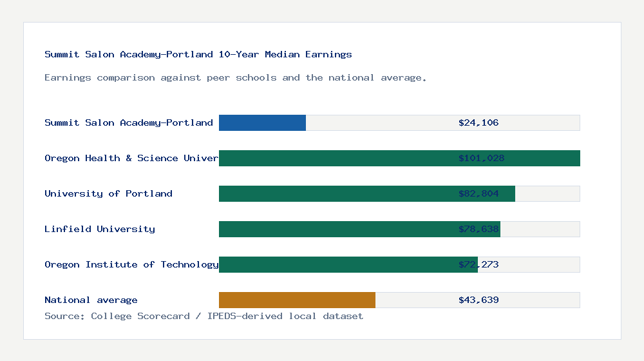Click the University of Portland label
The image size is (644, 361).
point(108,193)
